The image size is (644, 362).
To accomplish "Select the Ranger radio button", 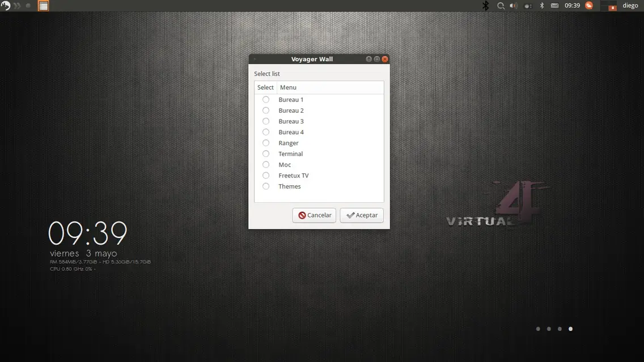I will 266,143.
